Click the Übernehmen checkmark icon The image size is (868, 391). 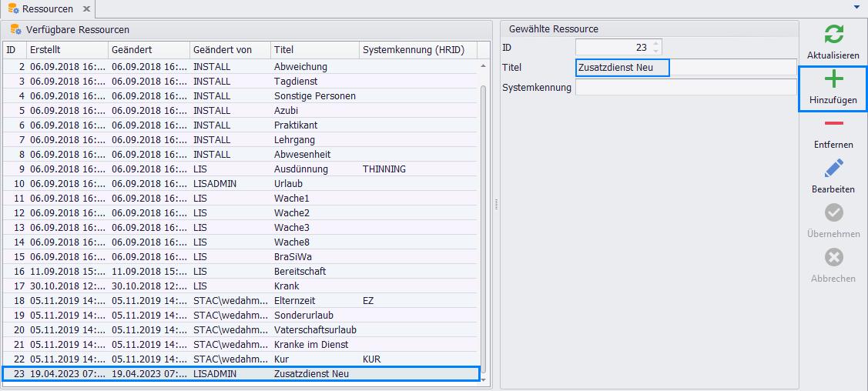point(833,212)
